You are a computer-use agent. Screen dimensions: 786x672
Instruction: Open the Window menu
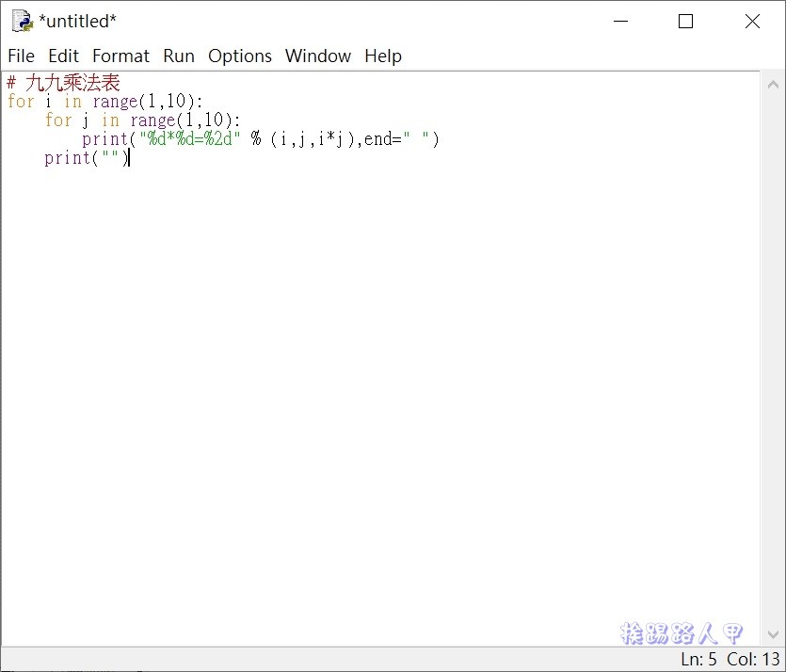[318, 56]
